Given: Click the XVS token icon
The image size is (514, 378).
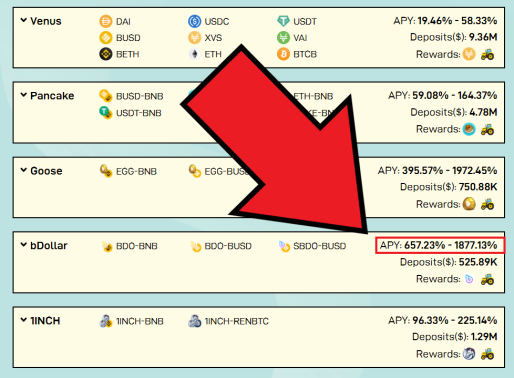Looking at the screenshot, I should pos(194,38).
